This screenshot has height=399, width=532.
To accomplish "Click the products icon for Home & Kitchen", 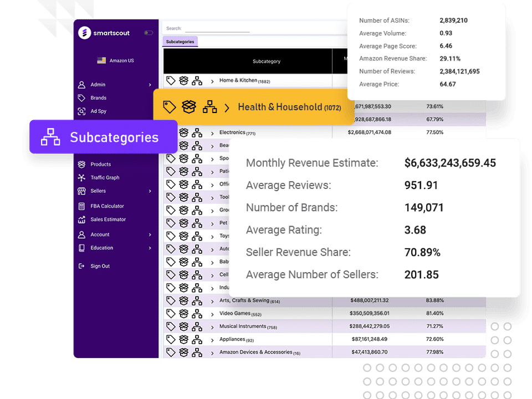I will click(x=183, y=81).
